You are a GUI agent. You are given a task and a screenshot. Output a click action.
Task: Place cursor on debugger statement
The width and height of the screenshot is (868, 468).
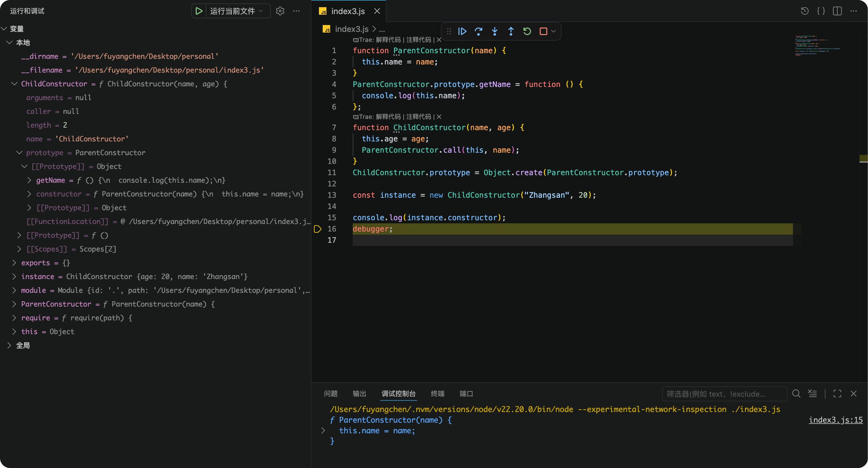point(372,229)
